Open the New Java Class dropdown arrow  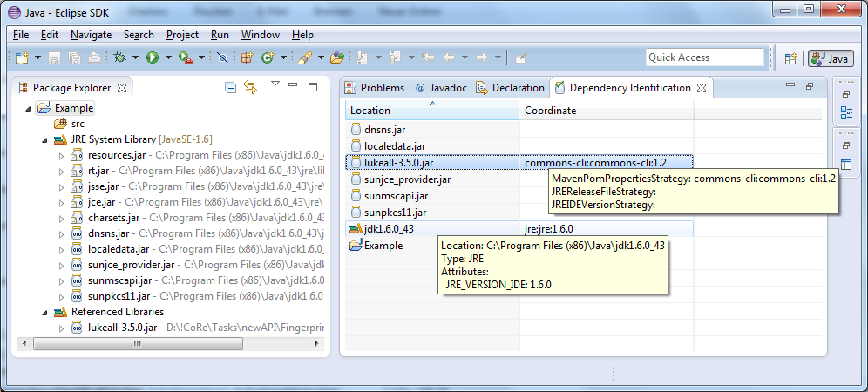(283, 57)
